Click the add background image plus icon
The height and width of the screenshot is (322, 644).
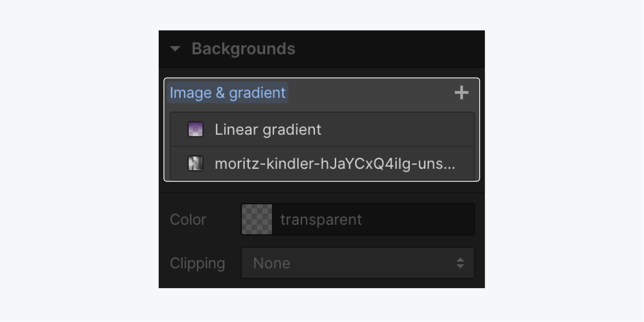coord(461,92)
